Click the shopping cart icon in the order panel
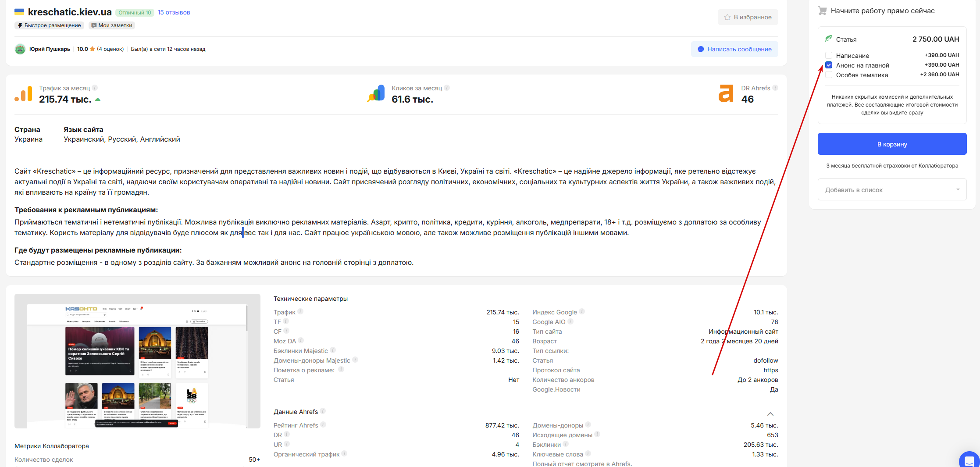Viewport: 980px width, 467px height. (823, 11)
